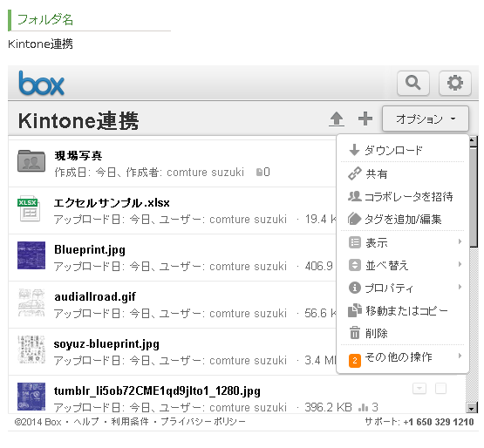
Task: Expand the プロパティ submenu
Action: click(403, 288)
